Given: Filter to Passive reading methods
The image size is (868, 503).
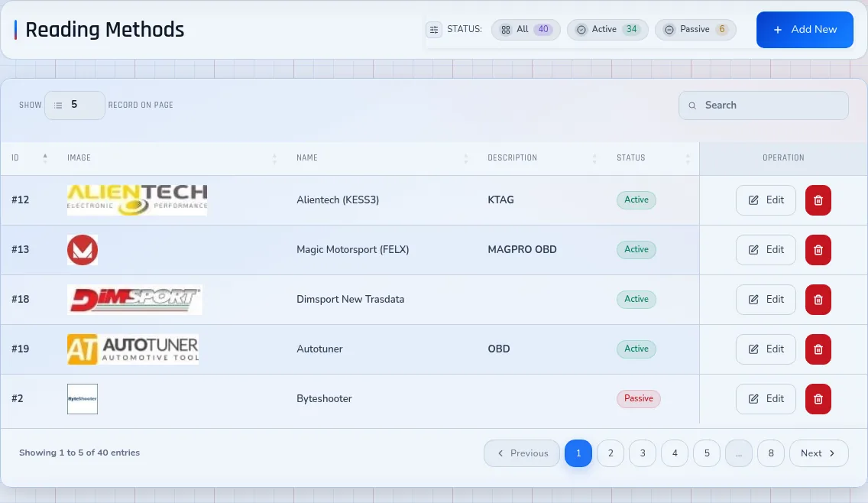Looking at the screenshot, I should pos(695,29).
